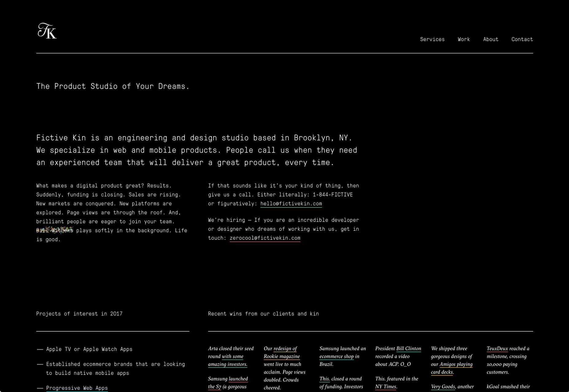This screenshot has width=569, height=392.
Task: Click 'Recent wins from our clients and kin'
Action: (x=263, y=314)
